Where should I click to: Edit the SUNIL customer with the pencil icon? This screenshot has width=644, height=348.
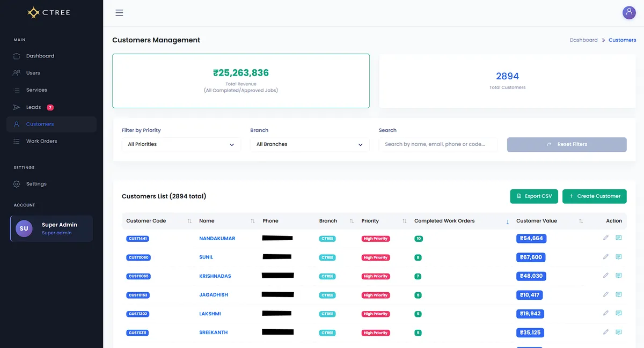point(606,256)
